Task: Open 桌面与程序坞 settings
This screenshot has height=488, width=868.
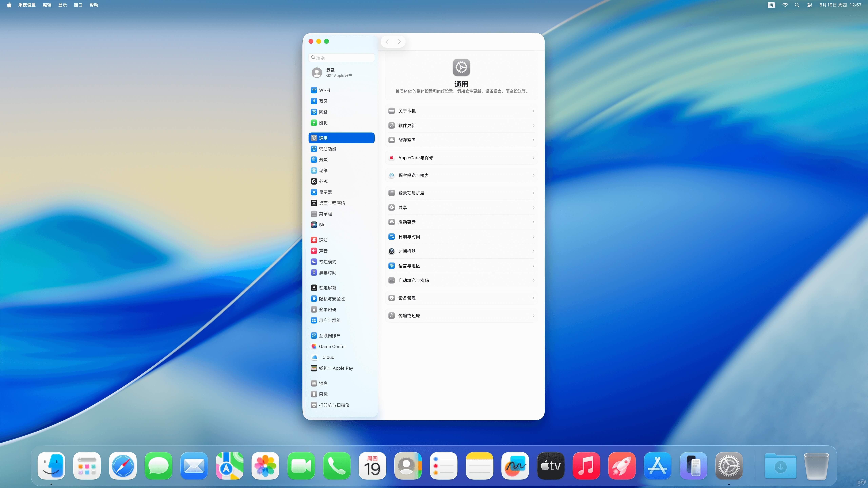Action: (x=341, y=203)
